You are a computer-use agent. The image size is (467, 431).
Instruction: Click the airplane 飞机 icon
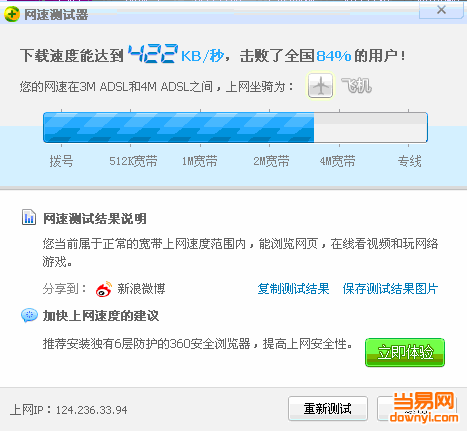(x=320, y=86)
